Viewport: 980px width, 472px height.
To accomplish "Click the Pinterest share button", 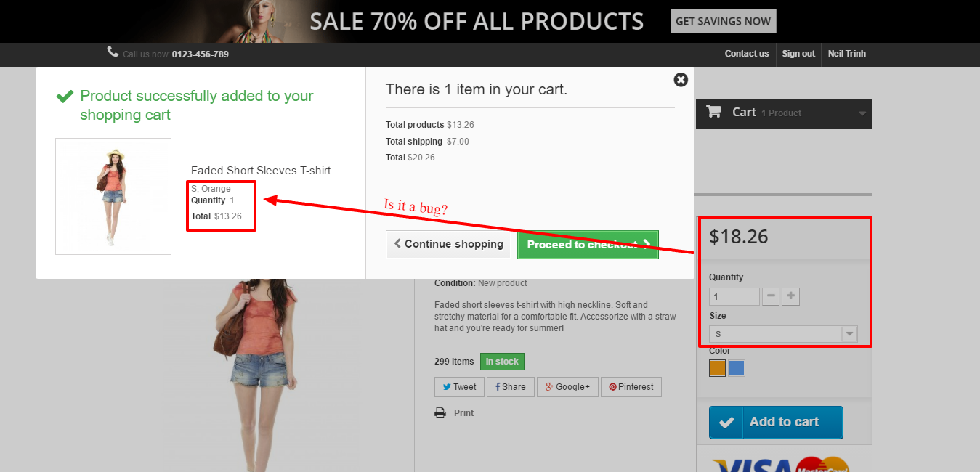I will [x=631, y=387].
